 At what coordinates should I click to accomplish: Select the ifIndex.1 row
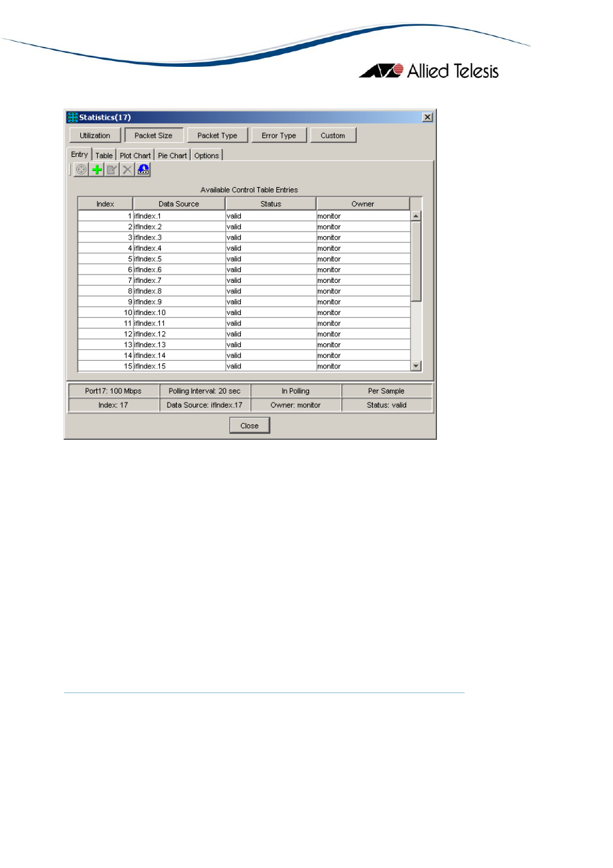[244, 216]
